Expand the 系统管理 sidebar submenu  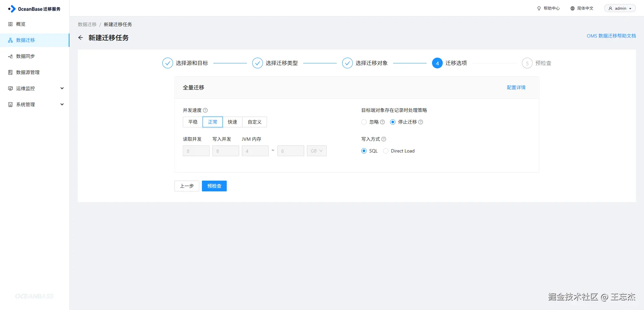pyautogui.click(x=62, y=105)
